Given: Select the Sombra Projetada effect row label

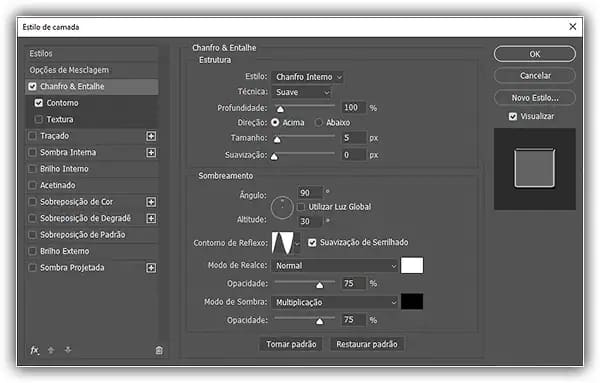Looking at the screenshot, I should coord(72,267).
